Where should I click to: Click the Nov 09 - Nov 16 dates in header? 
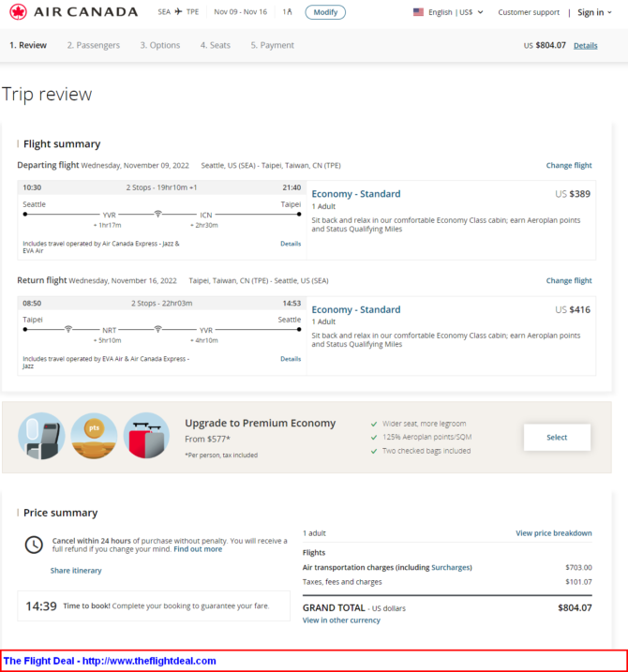[x=241, y=12]
